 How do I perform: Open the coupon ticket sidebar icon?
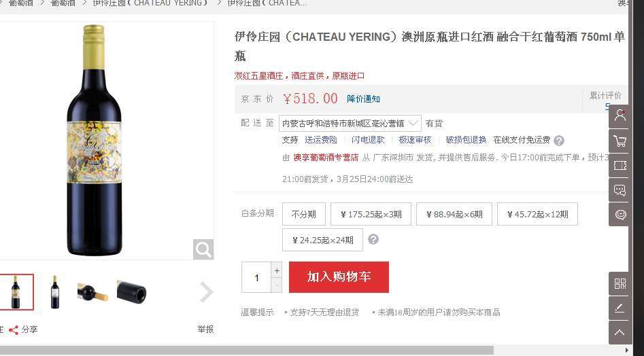click(x=620, y=165)
